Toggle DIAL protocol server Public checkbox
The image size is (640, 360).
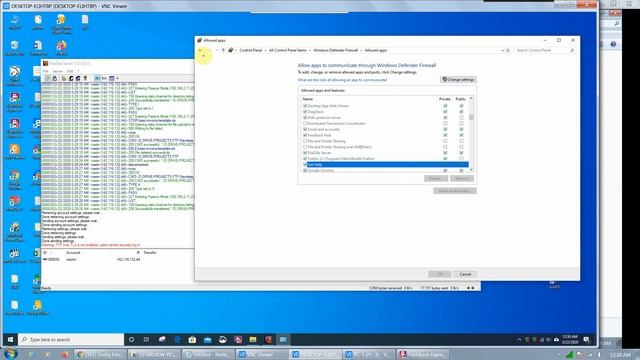point(461,118)
